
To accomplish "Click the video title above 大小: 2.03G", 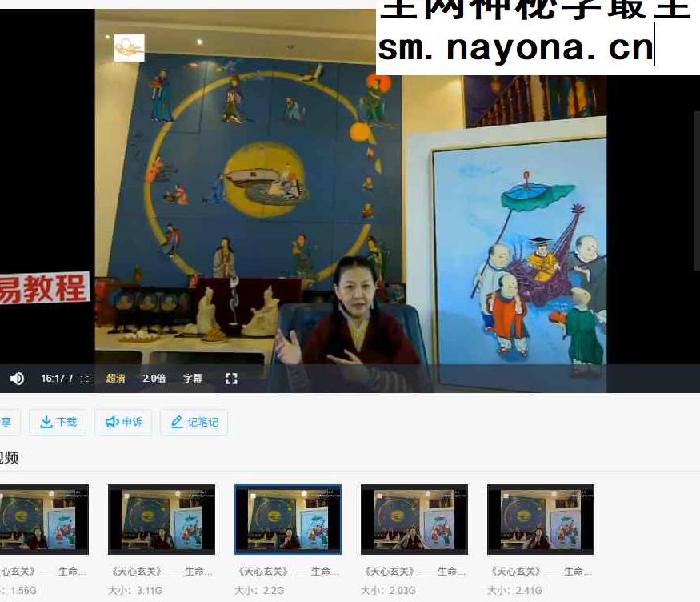I will (x=414, y=572).
